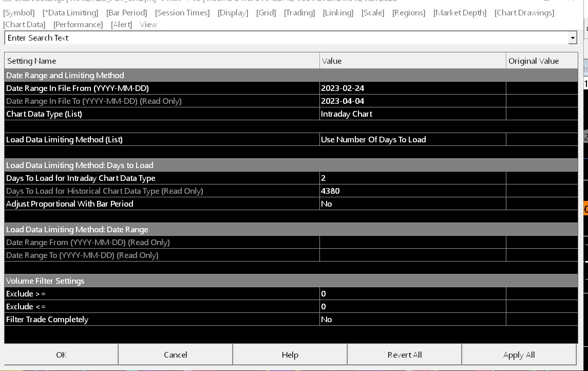Open the Market Depth tab
This screenshot has width=588, height=371.
pyautogui.click(x=460, y=13)
